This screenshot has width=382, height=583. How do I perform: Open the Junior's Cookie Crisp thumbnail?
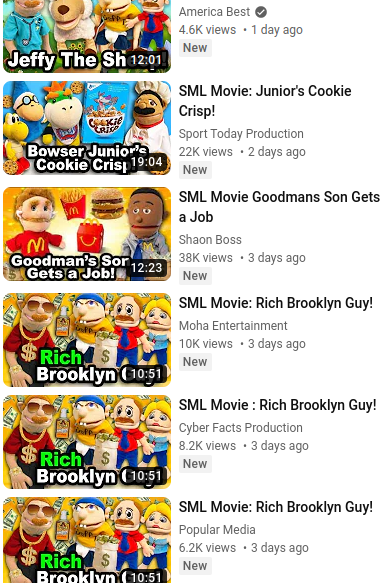(x=87, y=128)
